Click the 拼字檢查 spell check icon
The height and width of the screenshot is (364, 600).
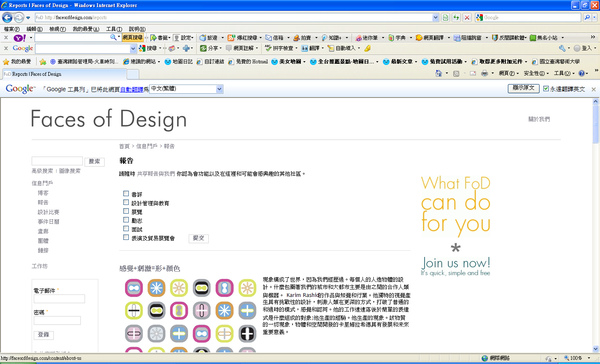pyautogui.click(x=268, y=48)
